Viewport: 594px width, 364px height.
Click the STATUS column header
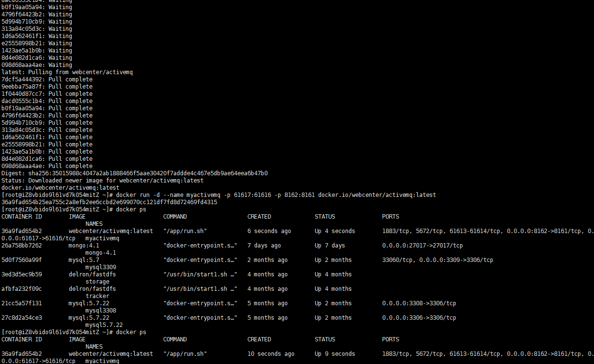point(324,216)
